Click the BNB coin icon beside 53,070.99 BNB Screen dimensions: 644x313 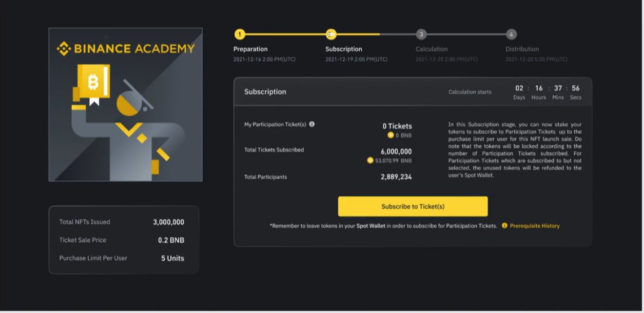click(370, 160)
